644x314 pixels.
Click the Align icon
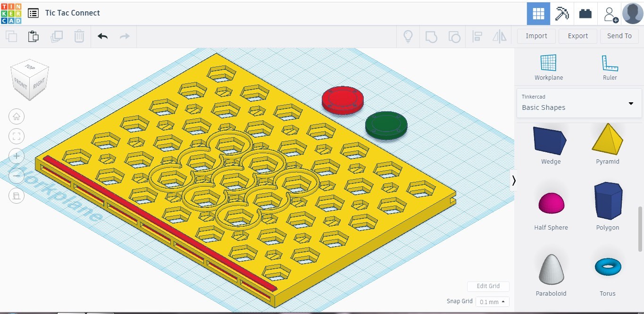click(x=477, y=36)
